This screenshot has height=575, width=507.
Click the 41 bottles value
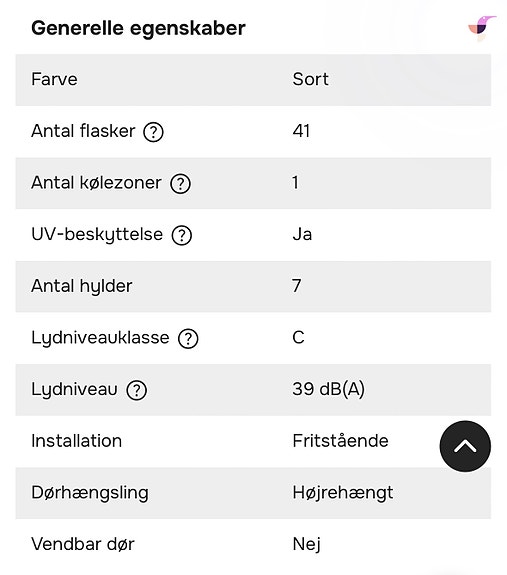(301, 131)
